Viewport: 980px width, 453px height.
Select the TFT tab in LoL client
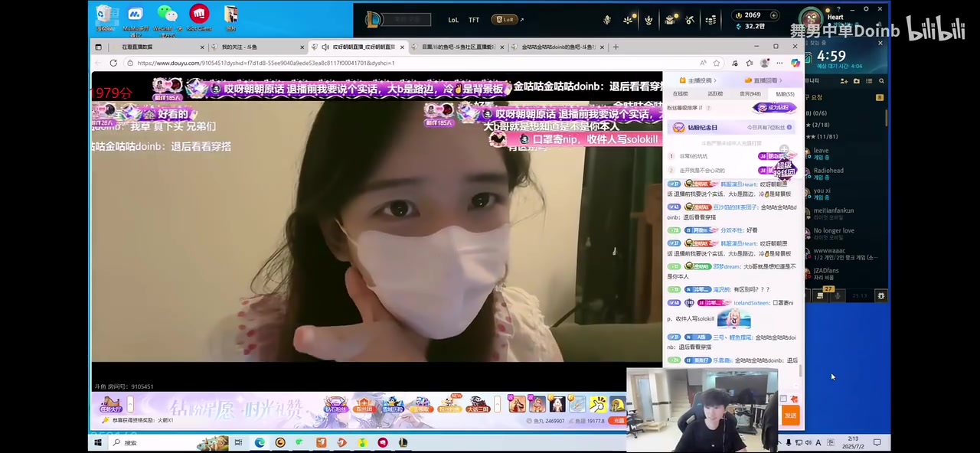click(x=474, y=20)
